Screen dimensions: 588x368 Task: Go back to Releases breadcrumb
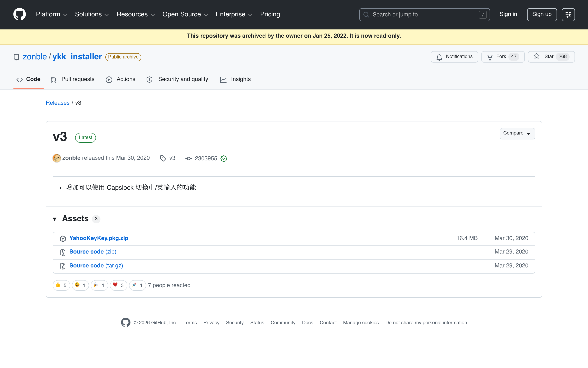click(x=58, y=103)
